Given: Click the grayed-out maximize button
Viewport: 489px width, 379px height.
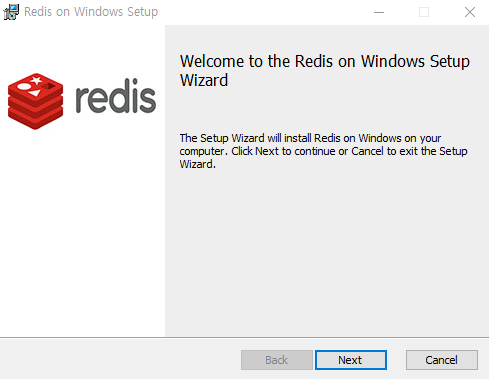Looking at the screenshot, I should [424, 12].
